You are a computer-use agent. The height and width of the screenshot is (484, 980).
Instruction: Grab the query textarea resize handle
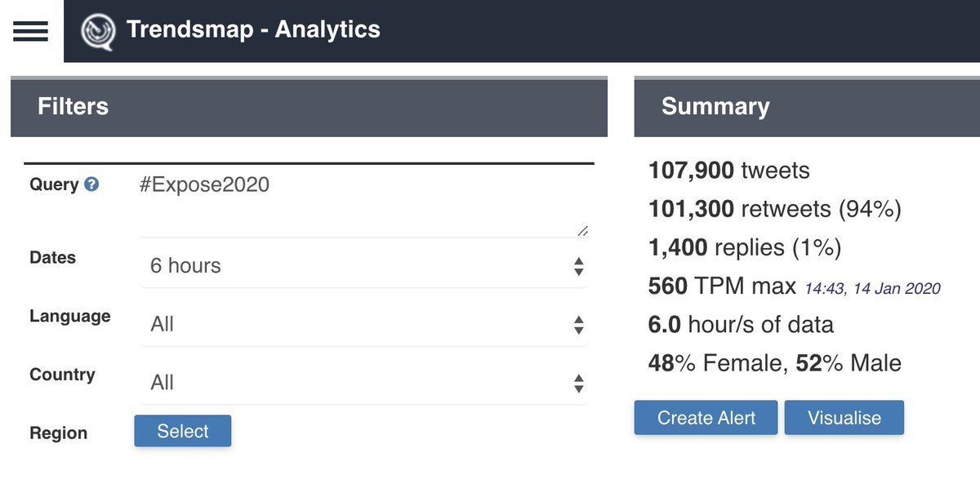[x=582, y=231]
